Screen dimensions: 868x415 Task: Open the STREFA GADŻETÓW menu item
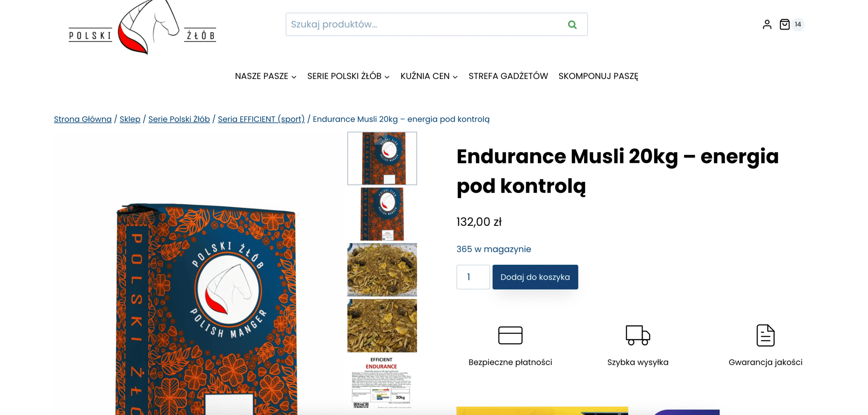(508, 76)
